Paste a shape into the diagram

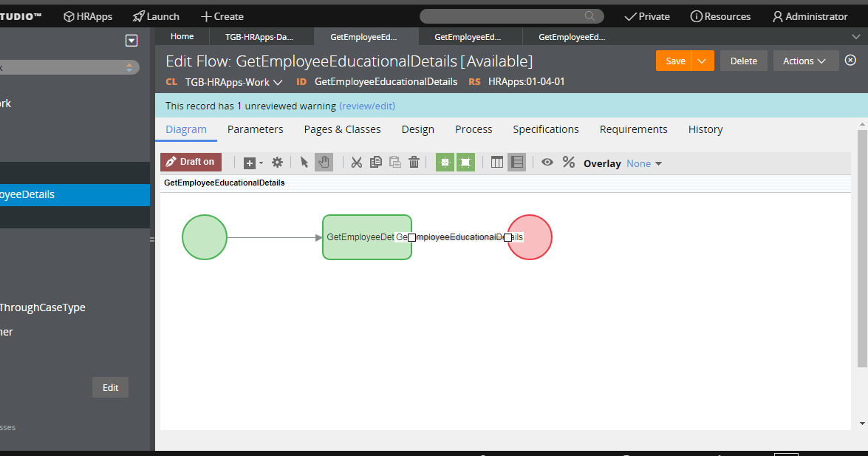pyautogui.click(x=394, y=162)
